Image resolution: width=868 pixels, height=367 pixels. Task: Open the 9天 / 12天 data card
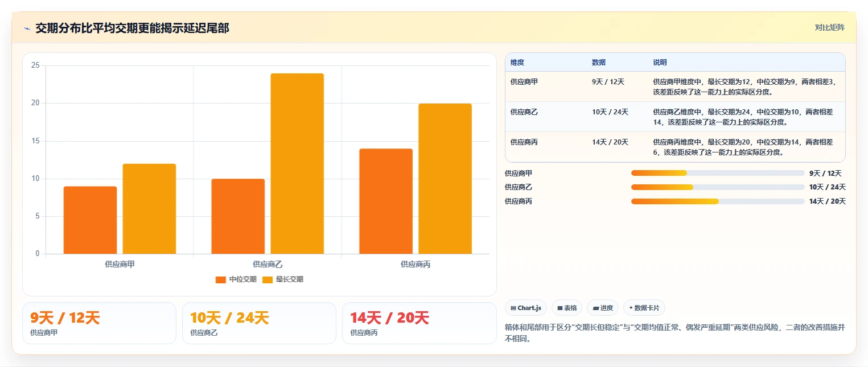tap(99, 323)
